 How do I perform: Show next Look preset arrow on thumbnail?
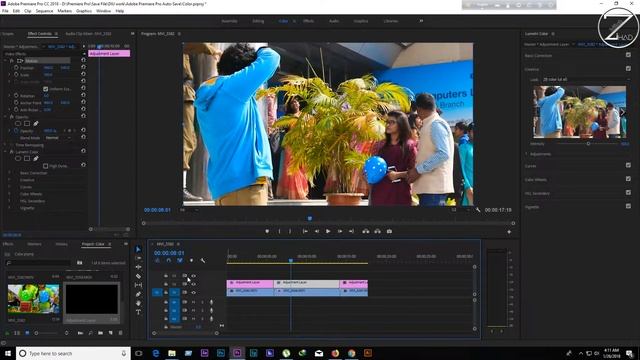(622, 113)
